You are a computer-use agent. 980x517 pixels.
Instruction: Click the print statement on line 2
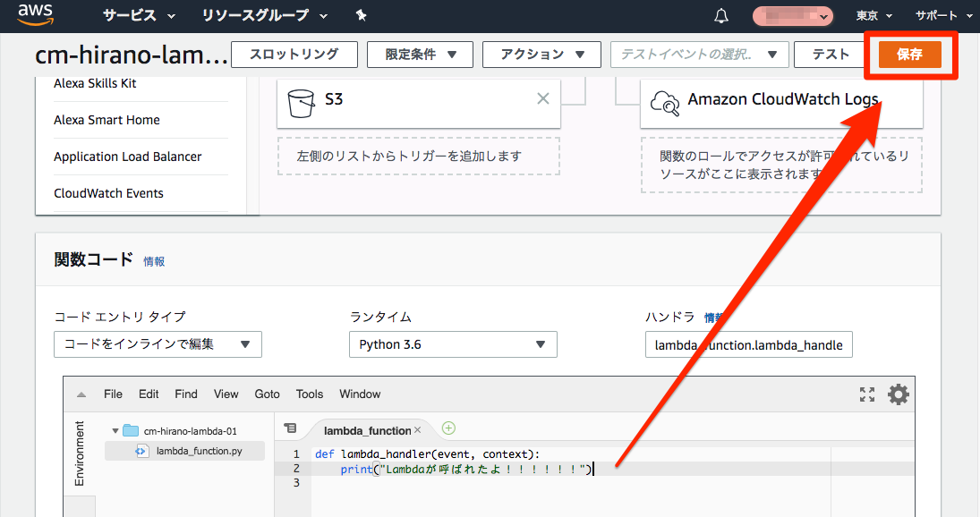tap(466, 469)
